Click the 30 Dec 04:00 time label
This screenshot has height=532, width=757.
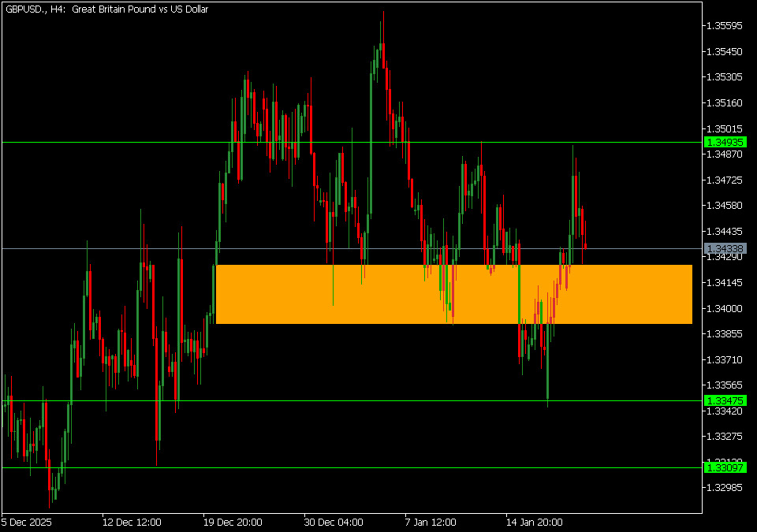(x=334, y=522)
